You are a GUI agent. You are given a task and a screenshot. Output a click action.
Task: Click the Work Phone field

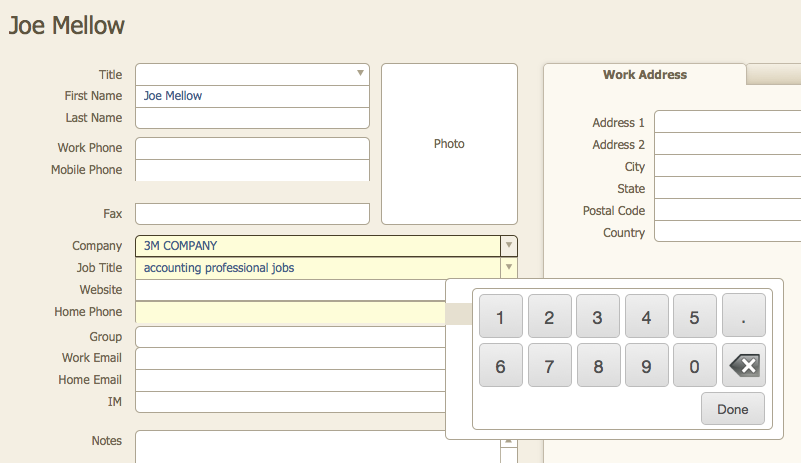[x=252, y=149]
